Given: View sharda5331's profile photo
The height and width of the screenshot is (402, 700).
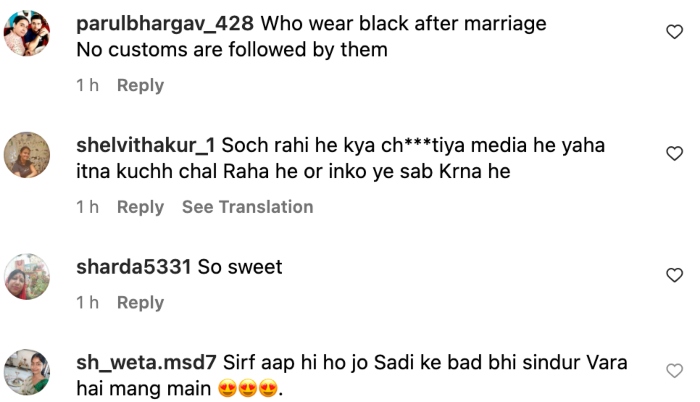Looking at the screenshot, I should pyautogui.click(x=27, y=276).
